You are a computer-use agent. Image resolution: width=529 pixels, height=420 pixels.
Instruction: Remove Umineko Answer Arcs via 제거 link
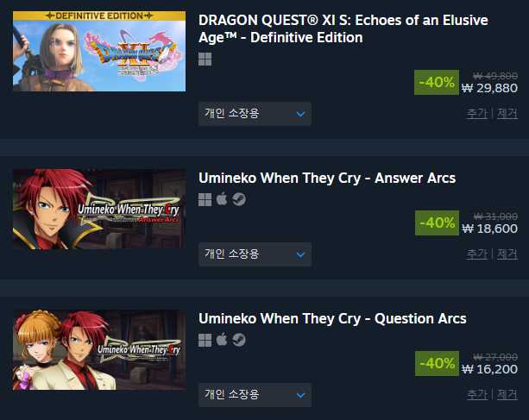click(x=507, y=254)
